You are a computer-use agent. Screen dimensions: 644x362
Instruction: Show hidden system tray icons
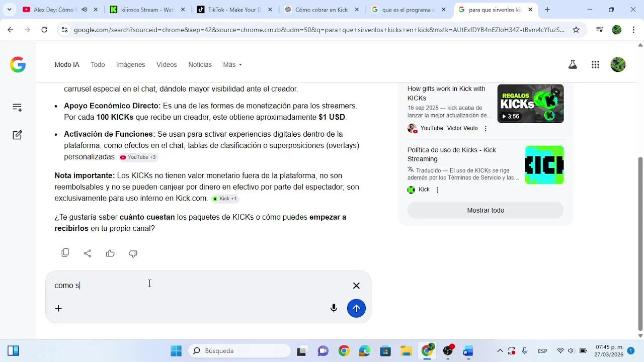tap(500, 351)
